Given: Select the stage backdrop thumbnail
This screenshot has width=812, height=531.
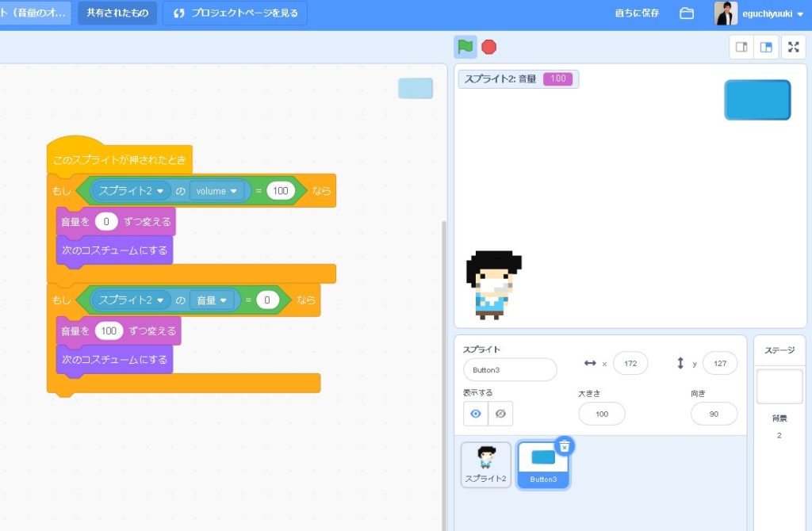Looking at the screenshot, I should coord(779,387).
